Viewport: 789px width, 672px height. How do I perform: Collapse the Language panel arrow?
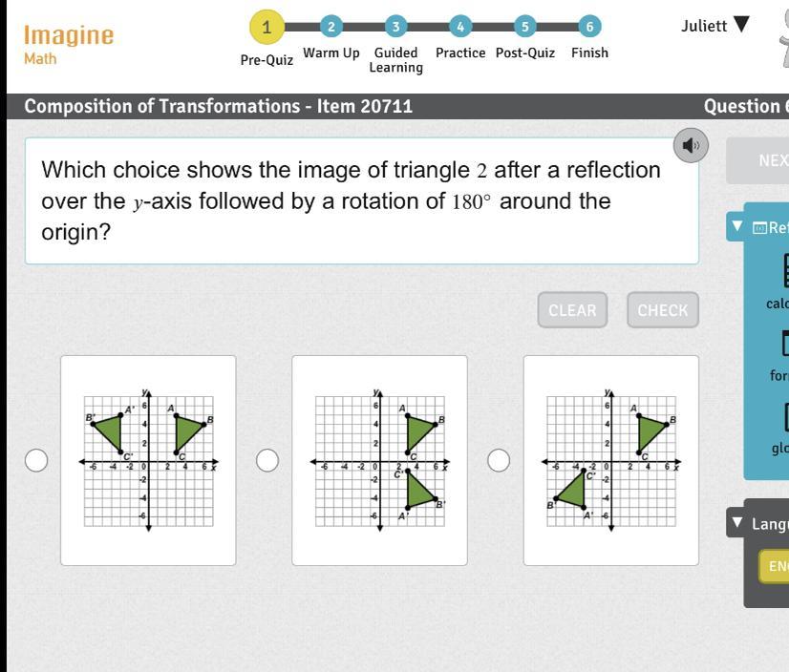[x=737, y=522]
